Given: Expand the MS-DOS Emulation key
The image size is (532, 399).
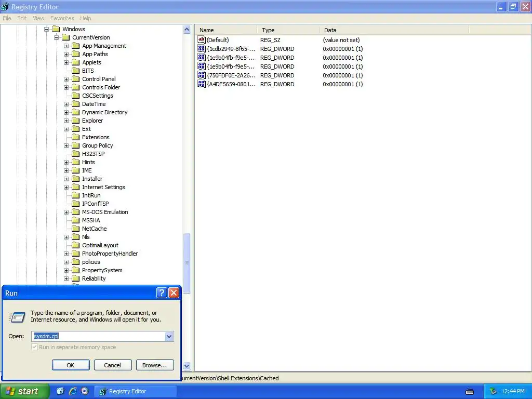Looking at the screenshot, I should click(66, 212).
